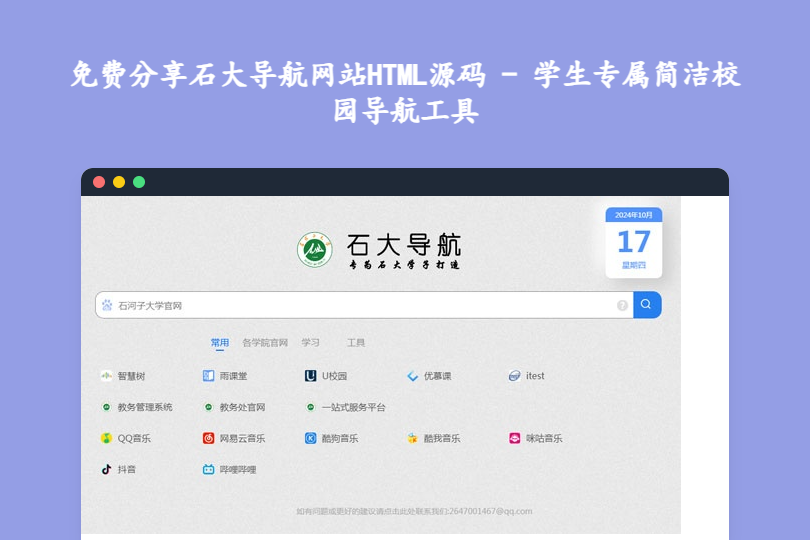Image resolution: width=810 pixels, height=540 pixels.
Task: Click the 酷狗音乐 link text
Action: coord(340,438)
